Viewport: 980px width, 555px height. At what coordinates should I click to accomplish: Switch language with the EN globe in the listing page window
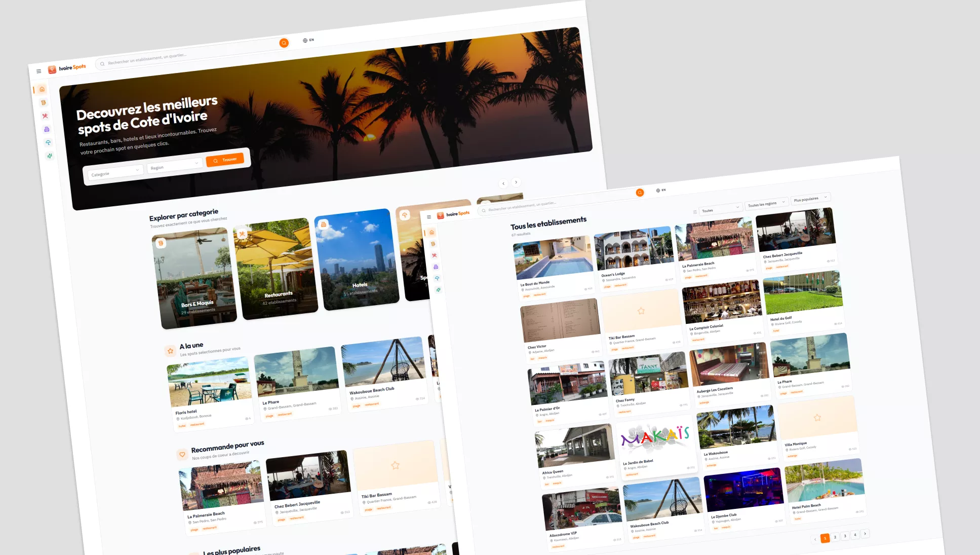click(x=661, y=191)
